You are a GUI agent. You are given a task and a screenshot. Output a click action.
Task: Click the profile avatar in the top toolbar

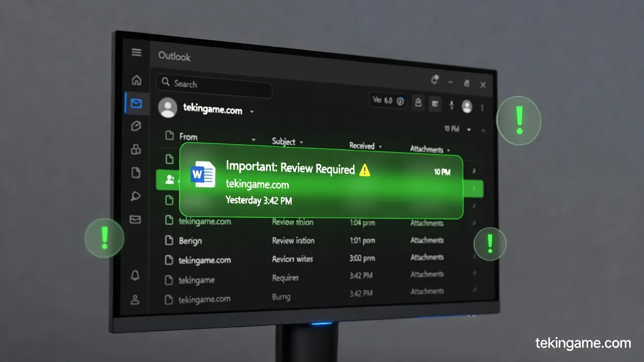[x=467, y=106]
